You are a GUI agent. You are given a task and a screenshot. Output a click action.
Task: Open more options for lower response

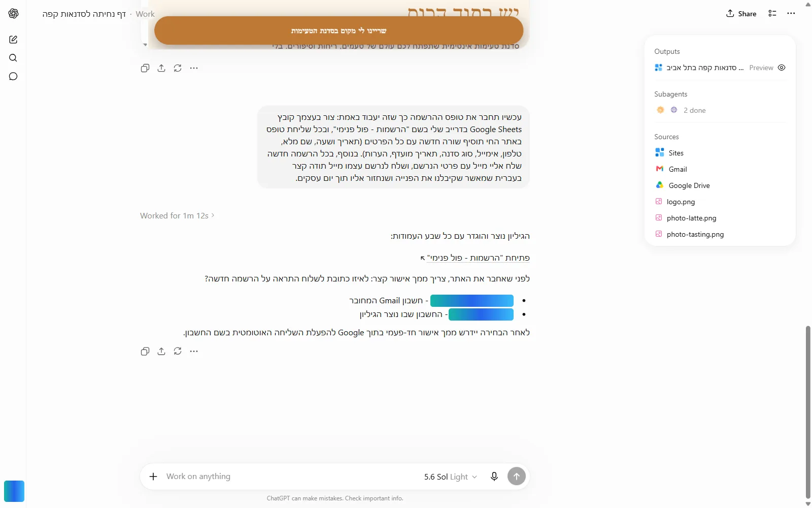click(x=194, y=351)
